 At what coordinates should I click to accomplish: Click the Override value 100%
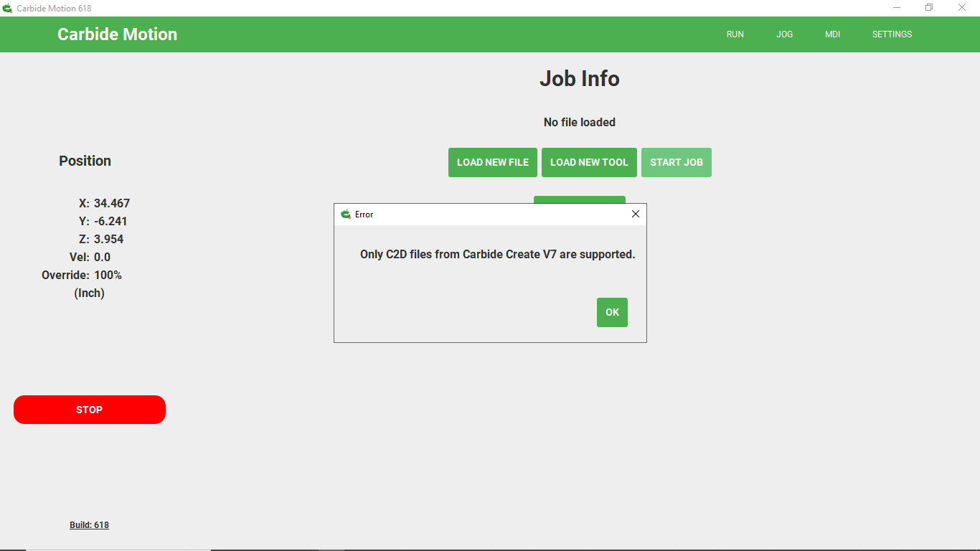pyautogui.click(x=108, y=275)
